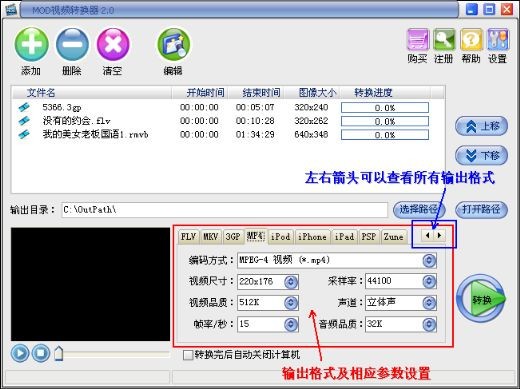Open the 帮助 help icon

coord(471,40)
